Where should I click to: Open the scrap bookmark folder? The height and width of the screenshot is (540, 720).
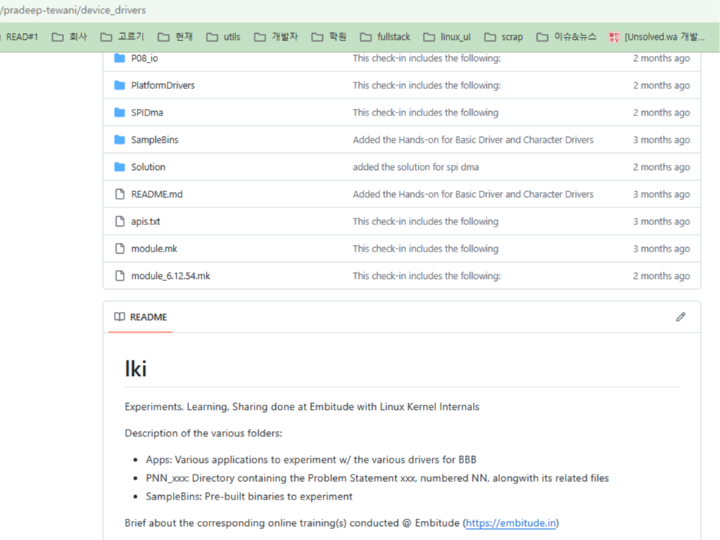coord(503,37)
